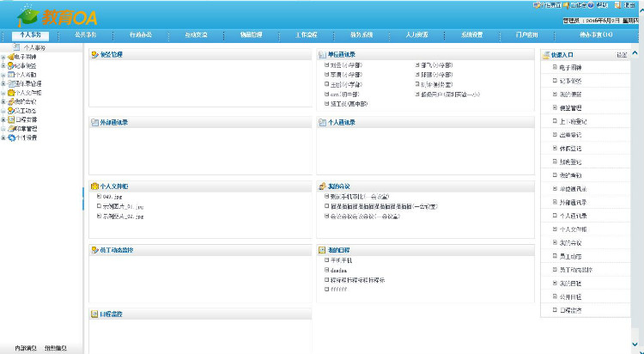644x354 pixels.
Task: Toggle the 个人通讯录 checkbox in 快捷入口
Action: (555, 216)
